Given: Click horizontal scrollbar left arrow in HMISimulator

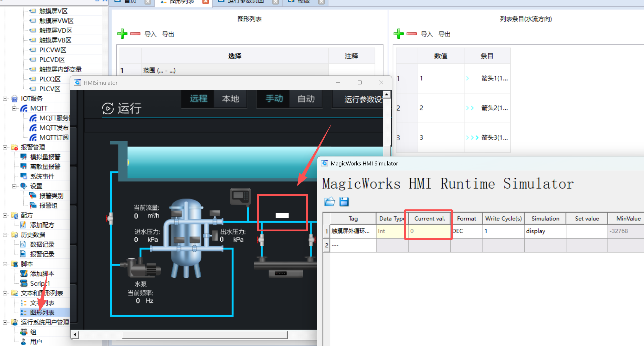Looking at the screenshot, I should coord(75,335).
